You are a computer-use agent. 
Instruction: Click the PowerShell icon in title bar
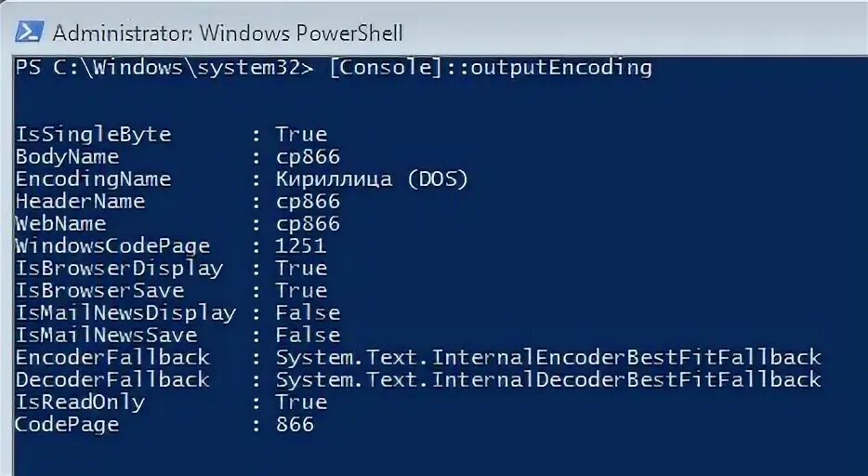[29, 33]
